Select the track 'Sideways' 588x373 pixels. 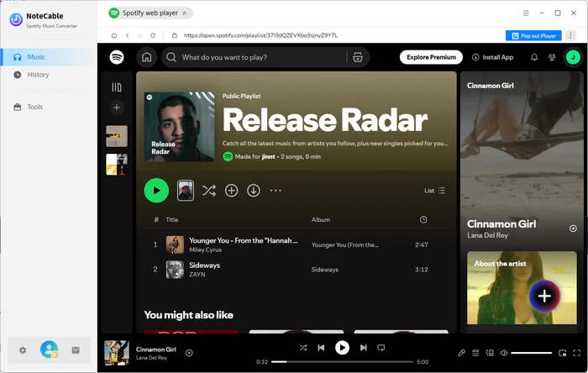tap(204, 265)
